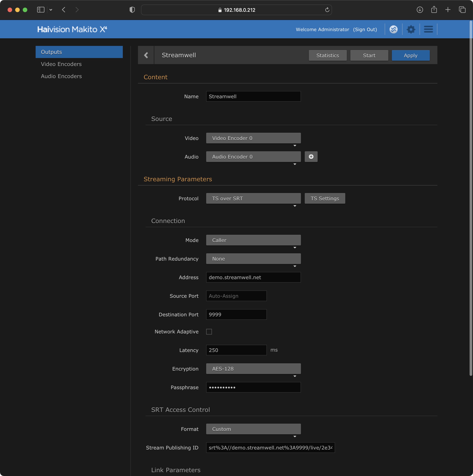Add another audio source with plus icon
The width and height of the screenshot is (473, 476).
point(311,157)
